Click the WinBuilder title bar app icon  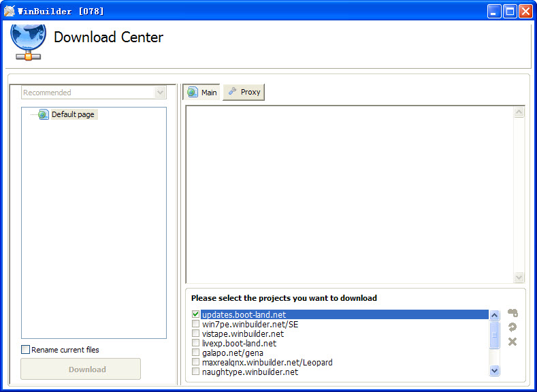pos(10,11)
